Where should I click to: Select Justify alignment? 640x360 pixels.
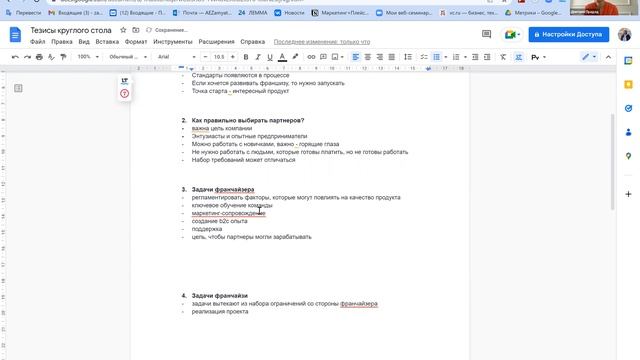391,57
